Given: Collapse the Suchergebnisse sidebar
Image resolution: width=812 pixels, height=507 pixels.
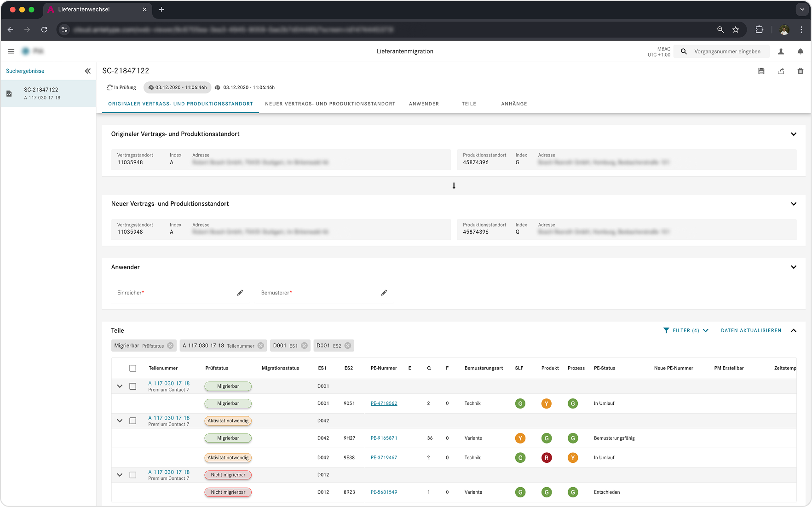Looking at the screenshot, I should [x=87, y=71].
